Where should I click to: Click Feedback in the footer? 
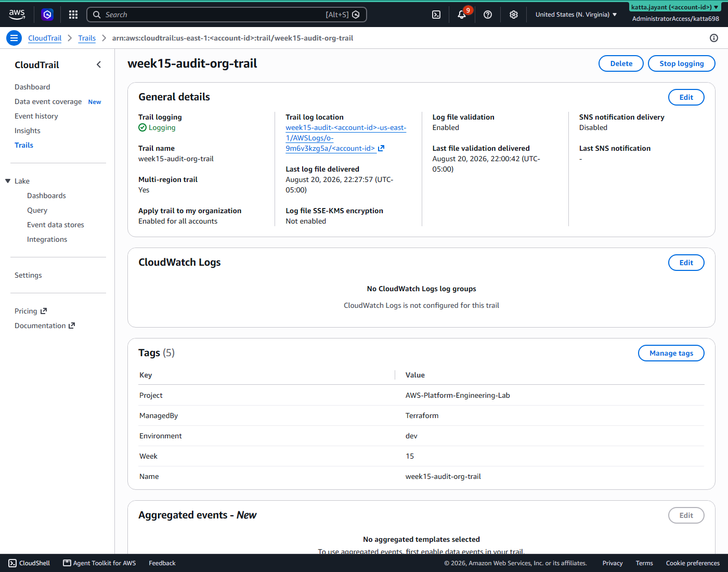pos(162,563)
